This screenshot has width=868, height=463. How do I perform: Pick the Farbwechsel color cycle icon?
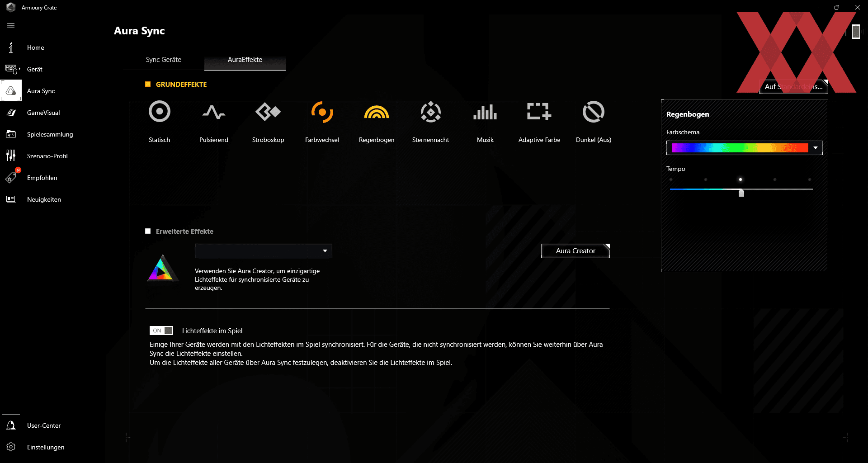click(x=322, y=112)
